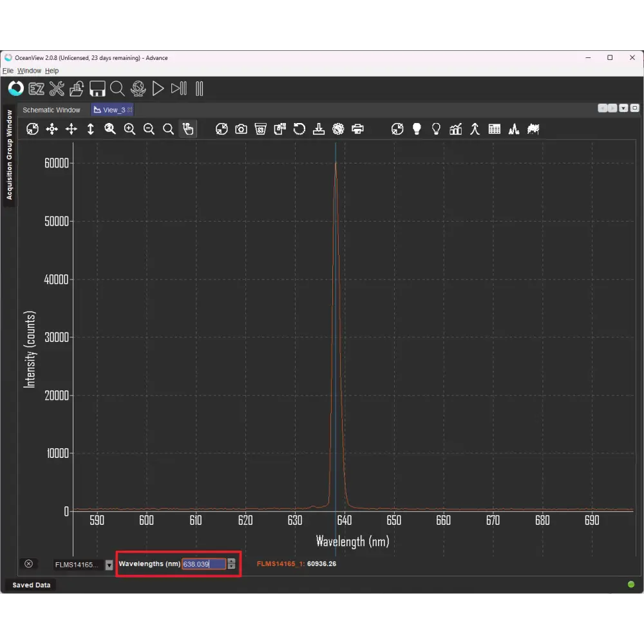This screenshot has width=644, height=644.
Task: Open a saved project via folder icon
Action: 77,89
